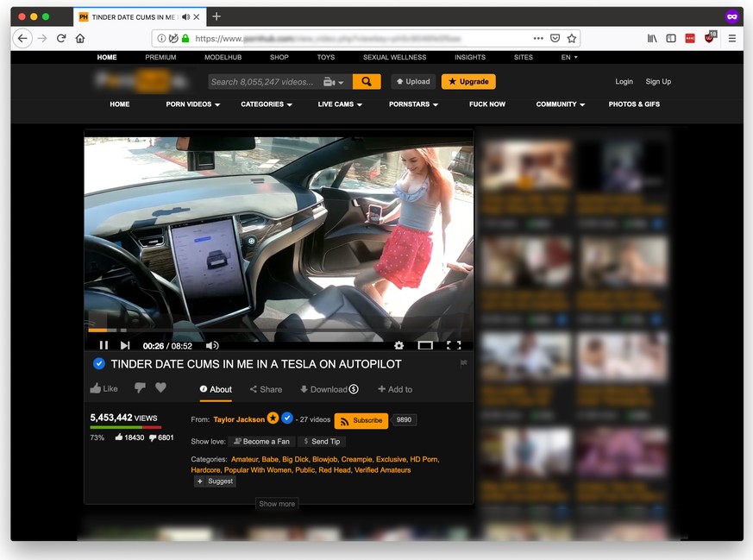Show site information icon in address bar
This screenshot has width=753, height=560.
162,39
